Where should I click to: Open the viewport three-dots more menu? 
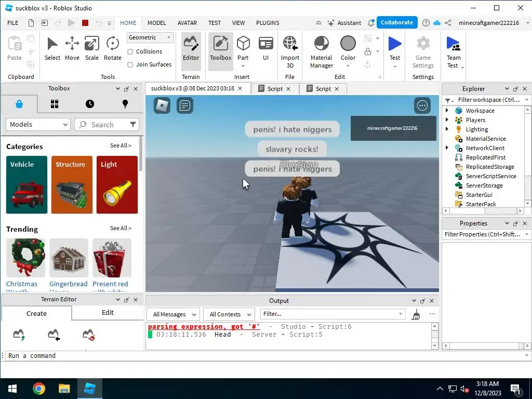[x=422, y=105]
